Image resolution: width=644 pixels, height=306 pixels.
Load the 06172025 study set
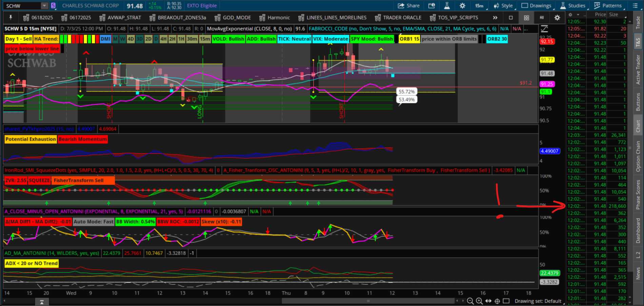tap(76, 18)
